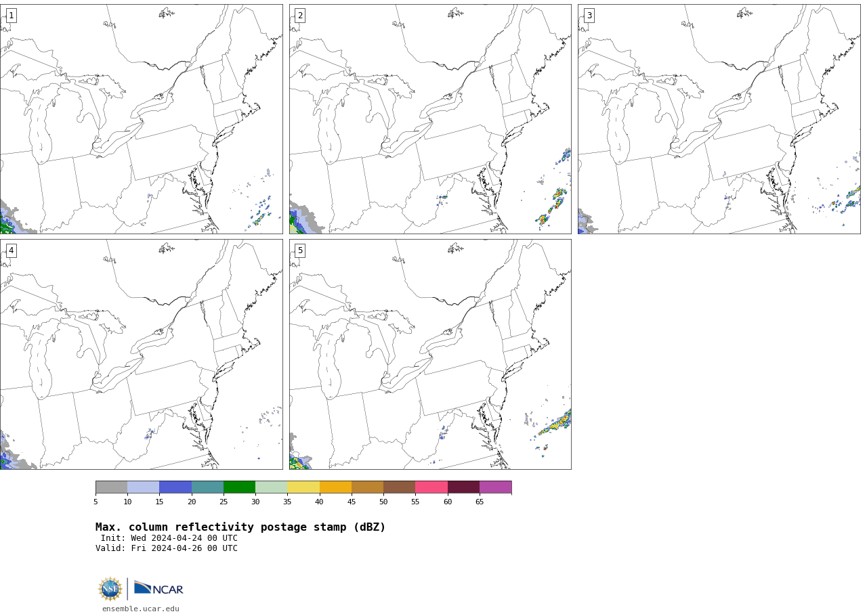
Task: Select the teal 20-25 dBZ swatch
Action: 207,487
